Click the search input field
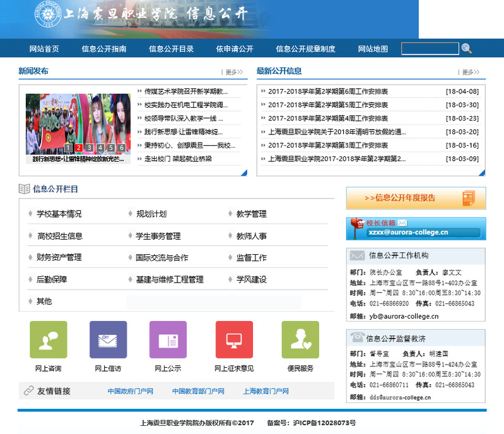This screenshot has width=504, height=434. (x=430, y=49)
